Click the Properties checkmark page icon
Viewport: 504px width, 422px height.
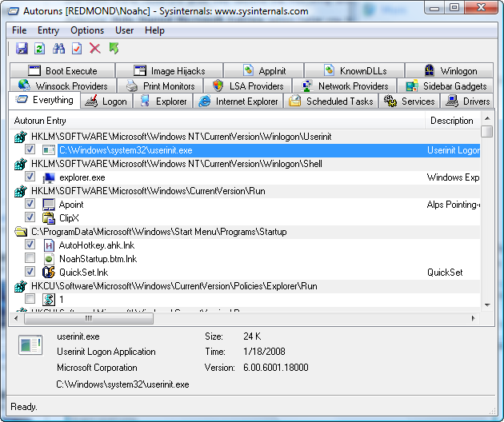coord(77,49)
